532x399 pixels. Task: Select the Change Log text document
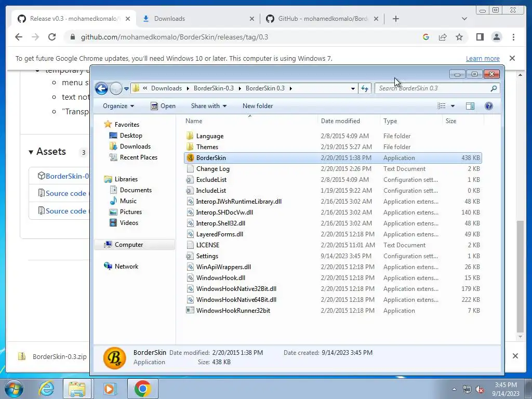[212, 169]
